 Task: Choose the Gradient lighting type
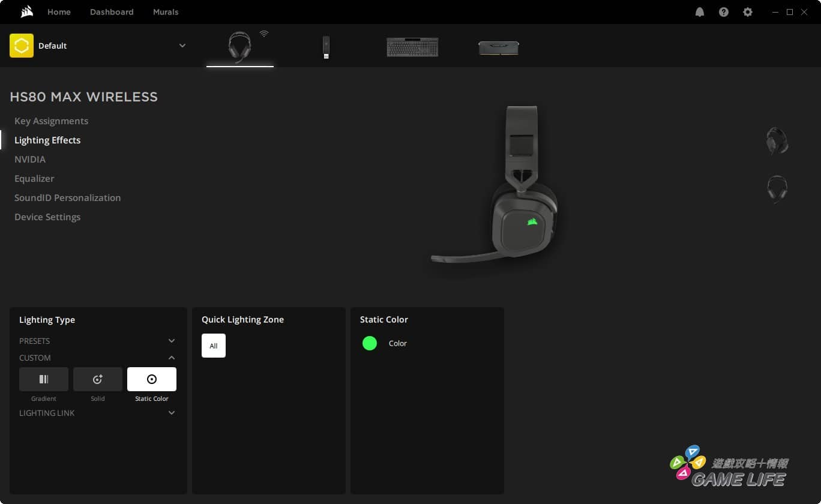(44, 379)
